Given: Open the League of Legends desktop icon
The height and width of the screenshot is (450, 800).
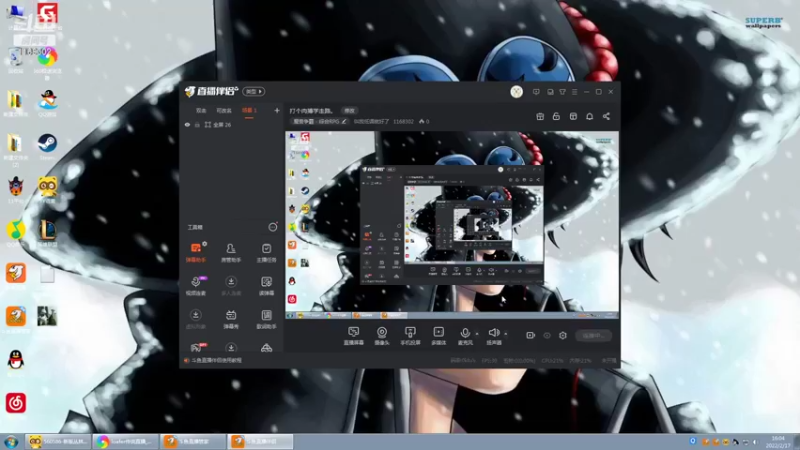Looking at the screenshot, I should coord(47,232).
